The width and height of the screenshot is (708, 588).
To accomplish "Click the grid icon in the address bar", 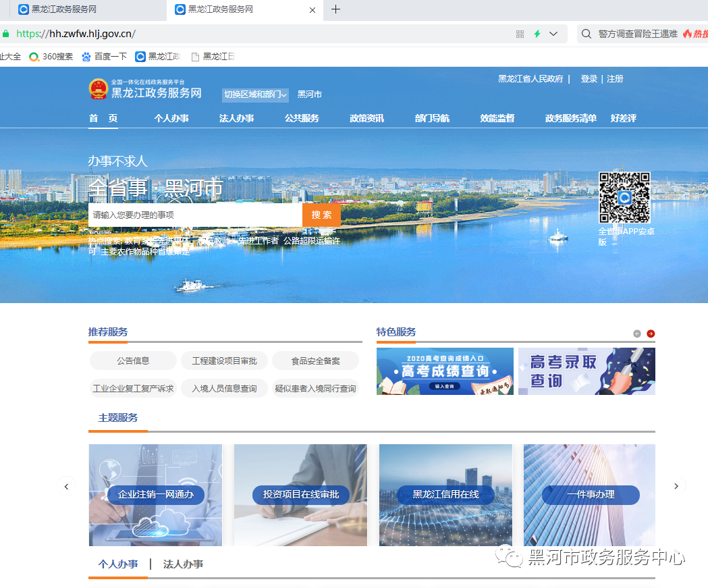I will (519, 33).
